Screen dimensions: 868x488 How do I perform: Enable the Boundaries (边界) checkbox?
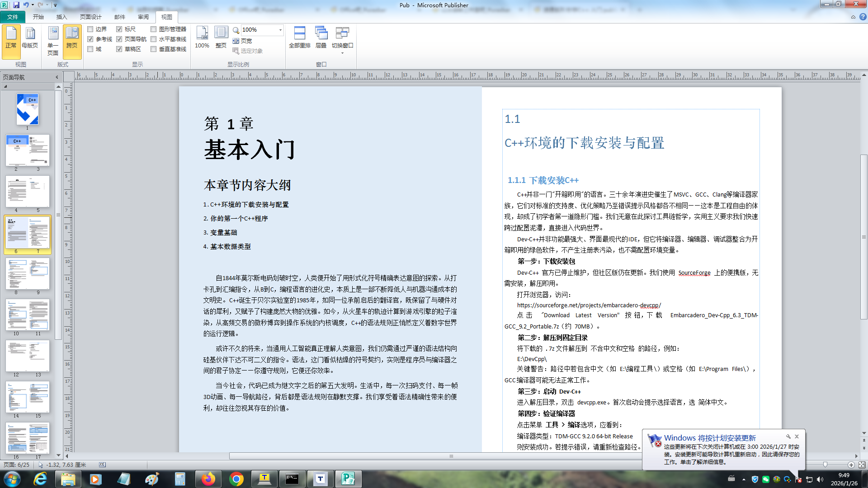pos(90,29)
